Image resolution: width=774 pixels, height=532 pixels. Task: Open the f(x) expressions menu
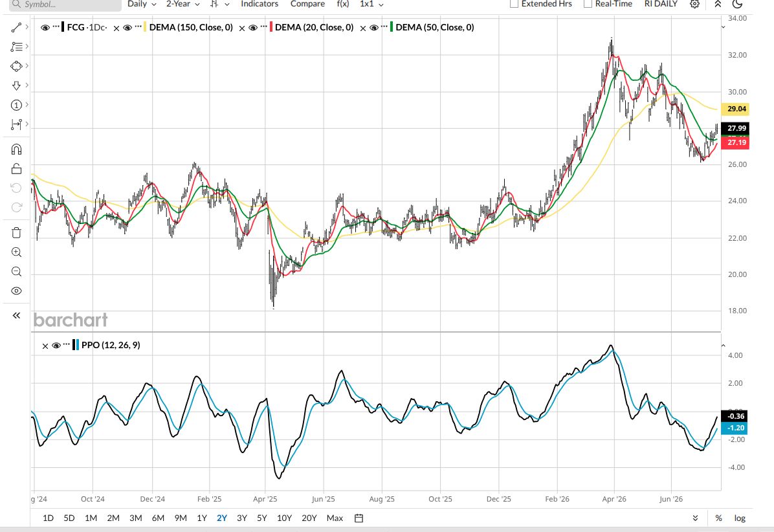click(342, 4)
